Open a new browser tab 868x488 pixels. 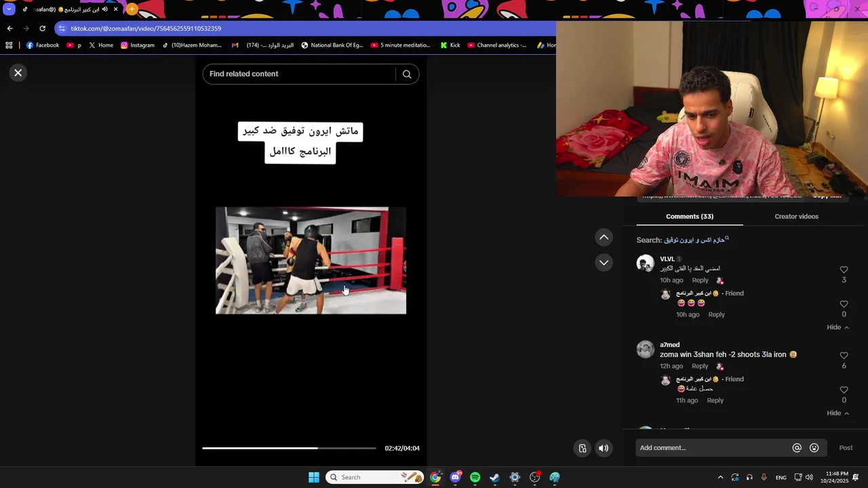(132, 9)
